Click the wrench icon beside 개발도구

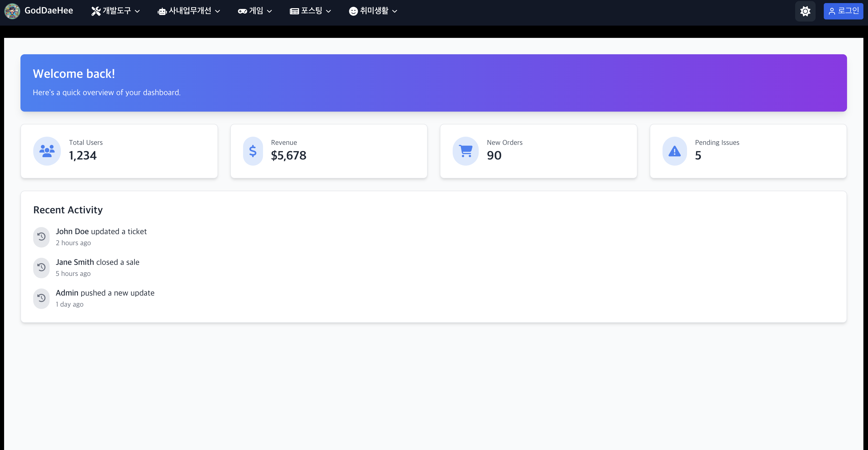[96, 11]
